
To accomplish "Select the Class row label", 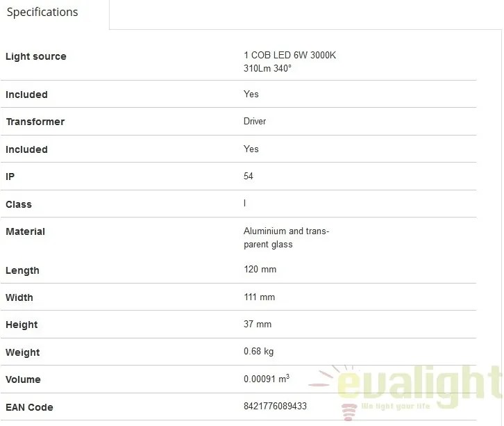I will pyautogui.click(x=19, y=204).
